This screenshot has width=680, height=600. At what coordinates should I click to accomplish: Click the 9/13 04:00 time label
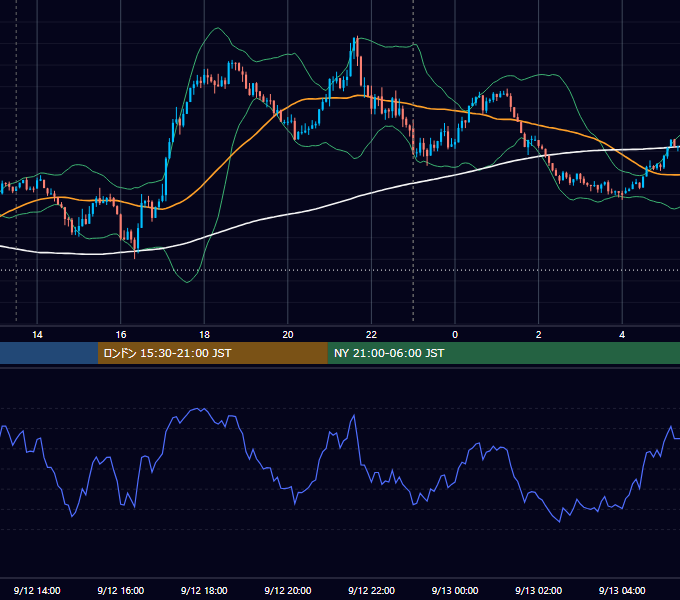(622, 590)
